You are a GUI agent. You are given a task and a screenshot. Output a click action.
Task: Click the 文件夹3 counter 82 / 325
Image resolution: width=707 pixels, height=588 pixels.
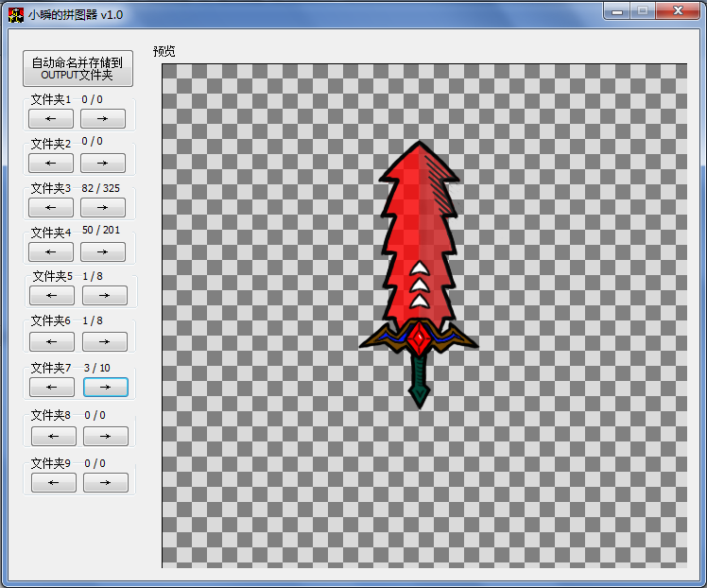coord(100,188)
